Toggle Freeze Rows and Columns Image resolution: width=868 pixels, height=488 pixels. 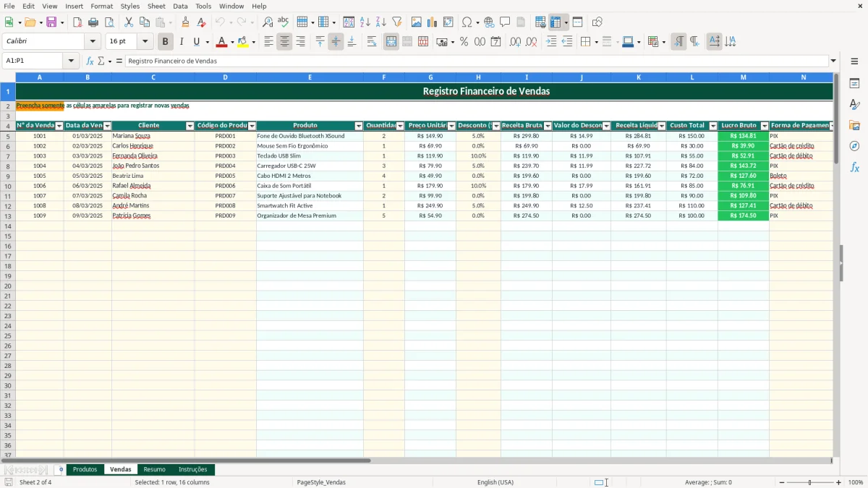tap(556, 22)
